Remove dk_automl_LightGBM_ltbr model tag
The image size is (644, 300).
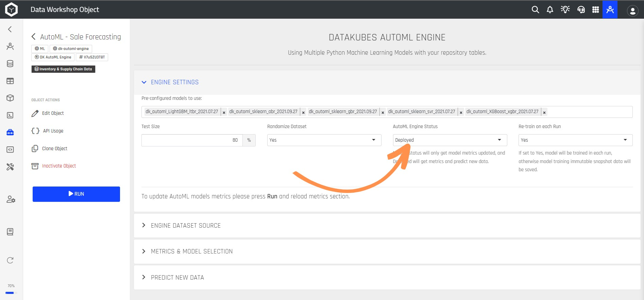click(224, 112)
